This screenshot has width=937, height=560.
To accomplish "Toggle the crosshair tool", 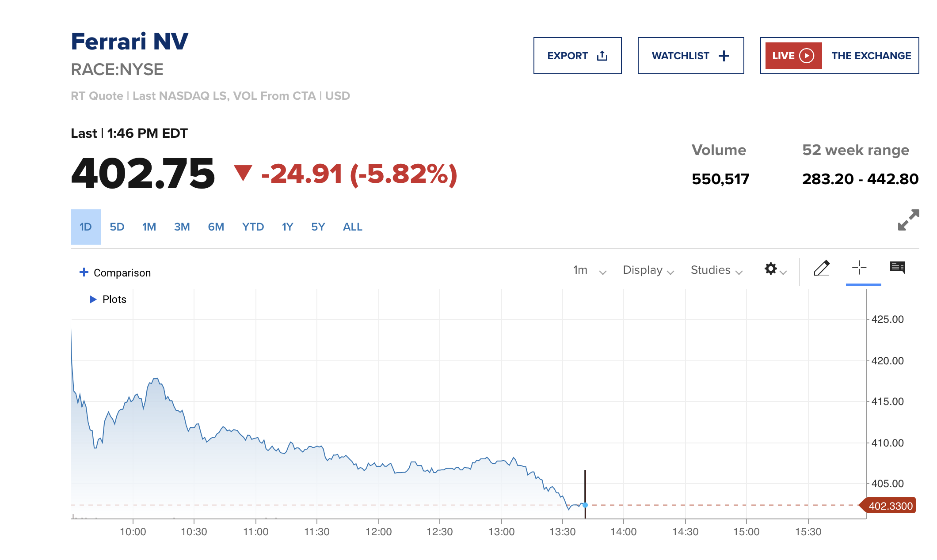I will pyautogui.click(x=859, y=268).
